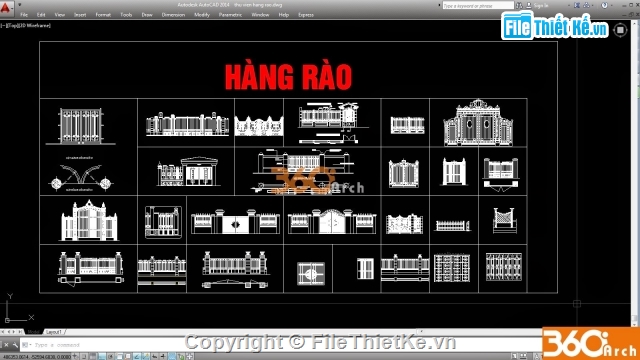This screenshot has height=360, width=640.
Task: Open the View menu
Action: [x=60, y=15]
